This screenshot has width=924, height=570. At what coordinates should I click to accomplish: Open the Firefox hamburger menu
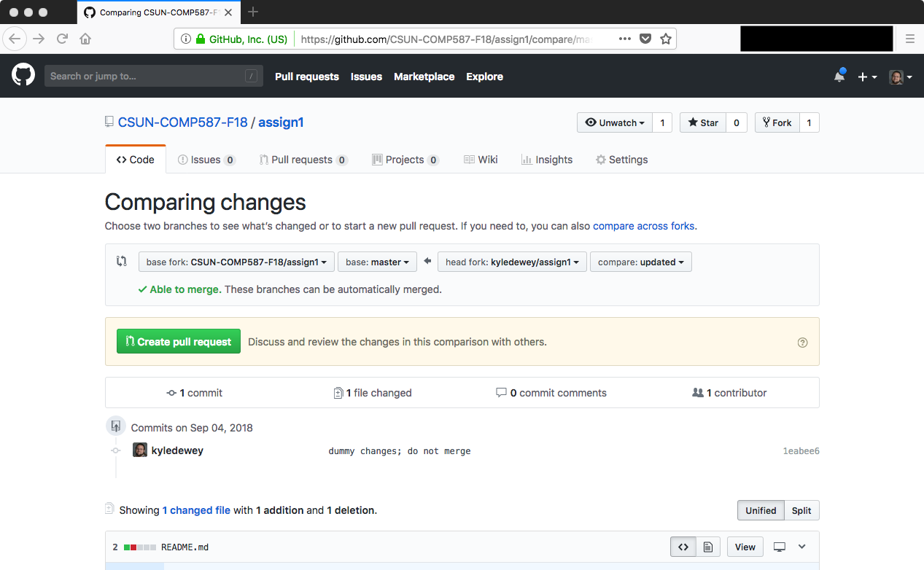point(909,39)
